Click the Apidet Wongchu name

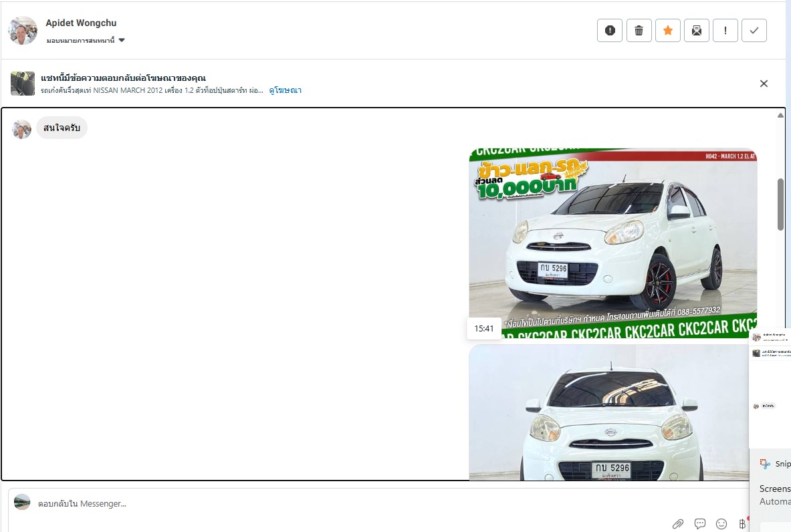tap(81, 23)
